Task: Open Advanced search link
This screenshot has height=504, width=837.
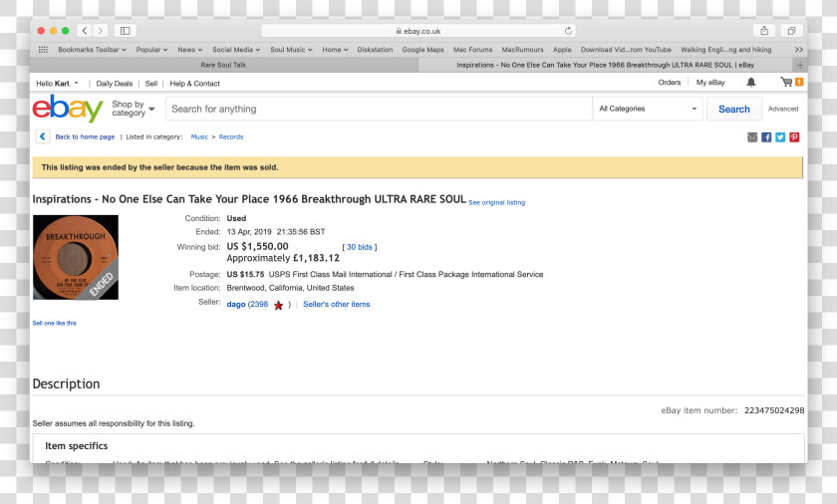Action: point(783,109)
